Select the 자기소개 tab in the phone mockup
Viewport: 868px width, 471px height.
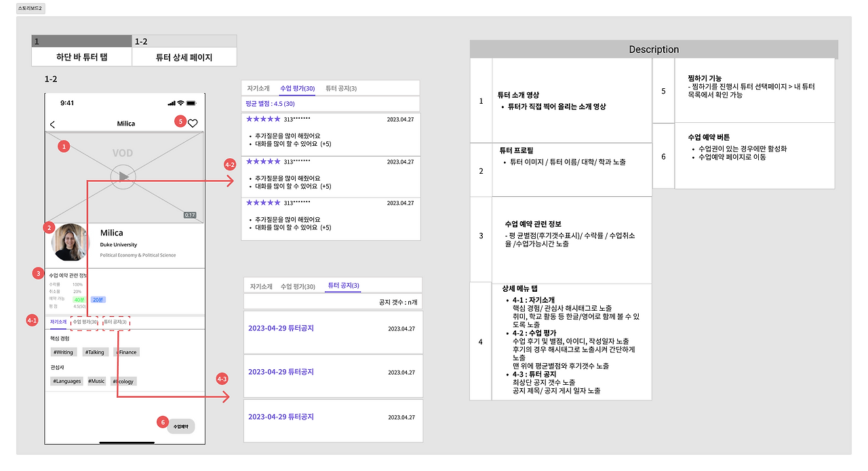point(58,322)
